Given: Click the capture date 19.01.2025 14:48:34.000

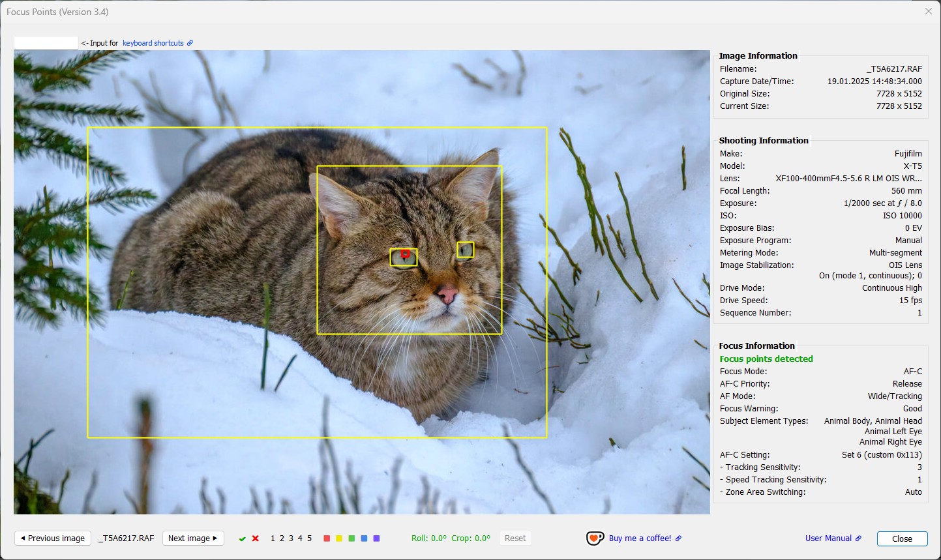Looking at the screenshot, I should click(x=874, y=81).
